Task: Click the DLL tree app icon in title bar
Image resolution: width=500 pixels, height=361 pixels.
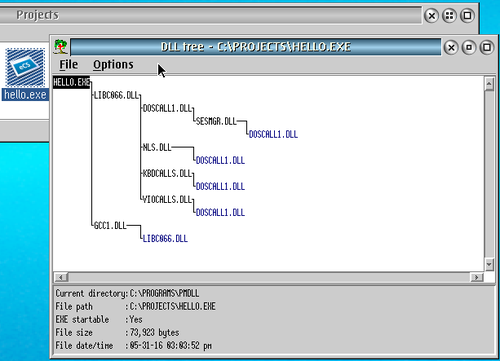Action: [x=60, y=47]
